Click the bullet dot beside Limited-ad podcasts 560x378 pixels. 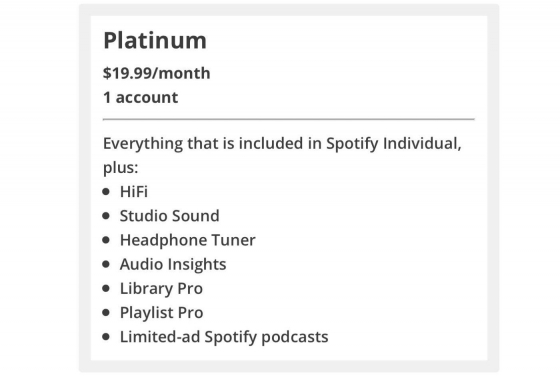106,337
